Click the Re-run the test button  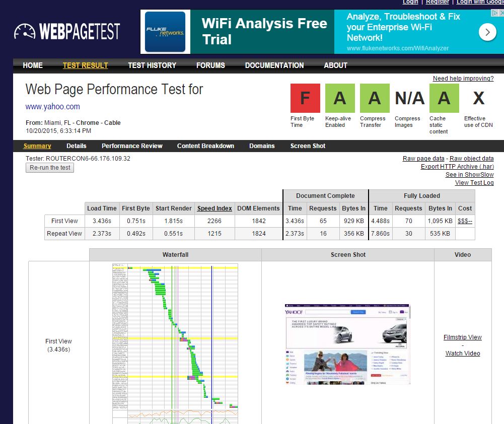point(50,168)
